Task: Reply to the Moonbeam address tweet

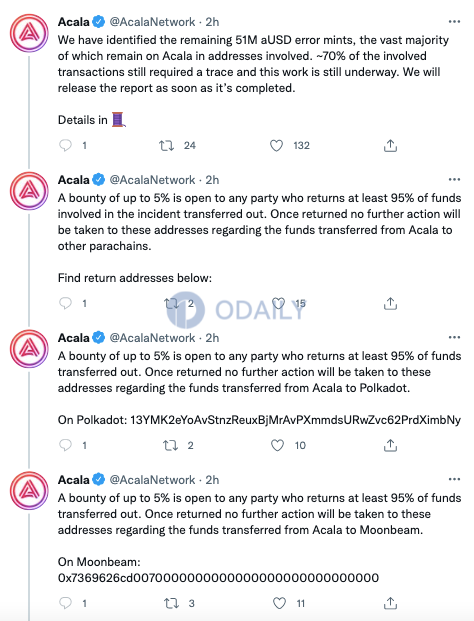Action: pyautogui.click(x=65, y=603)
